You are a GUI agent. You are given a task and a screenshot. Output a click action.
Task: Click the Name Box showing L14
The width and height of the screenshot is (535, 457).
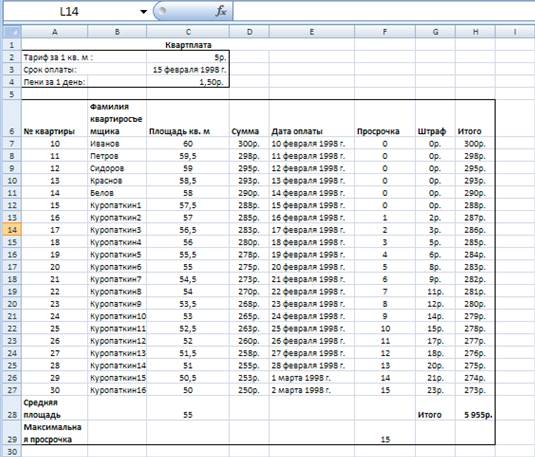pyautogui.click(x=69, y=12)
